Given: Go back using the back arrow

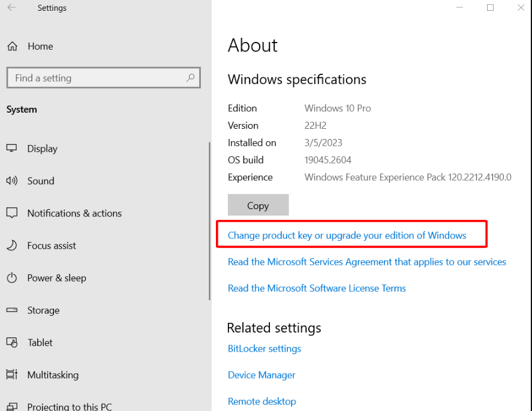Looking at the screenshot, I should pyautogui.click(x=12, y=8).
